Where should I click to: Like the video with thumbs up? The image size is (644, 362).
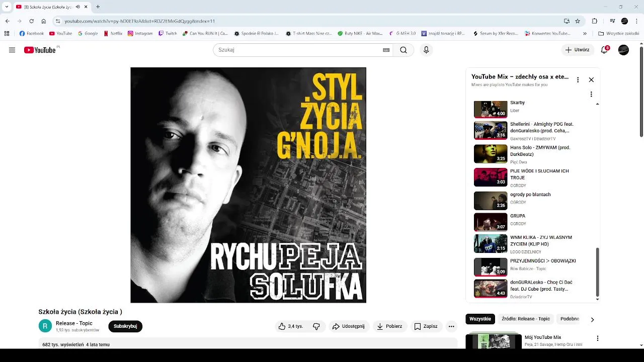click(x=290, y=326)
